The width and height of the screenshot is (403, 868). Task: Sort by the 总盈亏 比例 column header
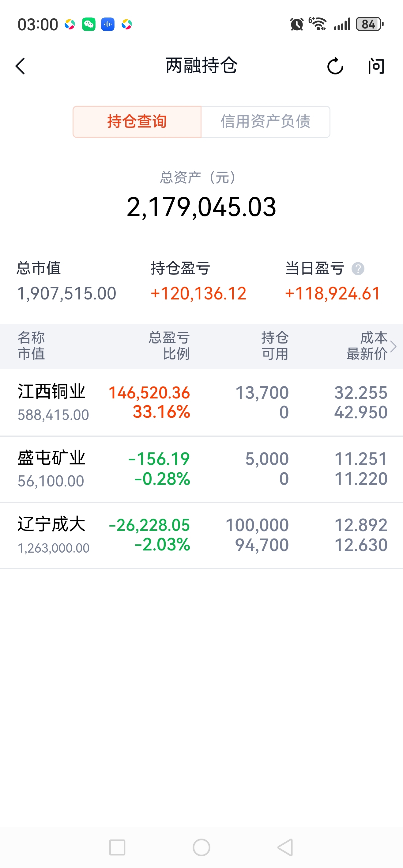coord(169,346)
